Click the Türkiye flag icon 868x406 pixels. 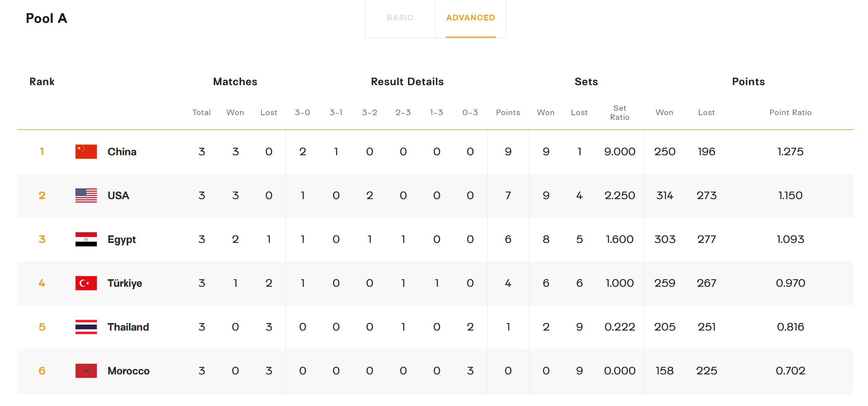[86, 283]
